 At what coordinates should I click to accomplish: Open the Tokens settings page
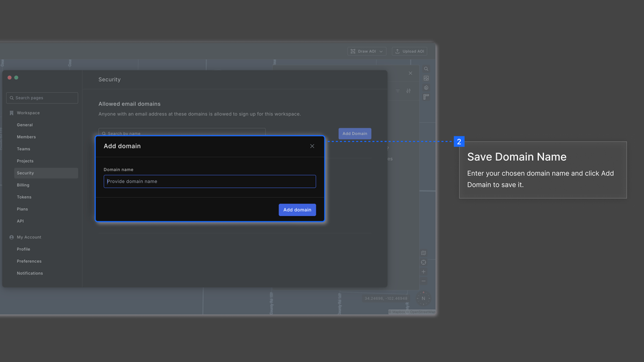tap(24, 197)
